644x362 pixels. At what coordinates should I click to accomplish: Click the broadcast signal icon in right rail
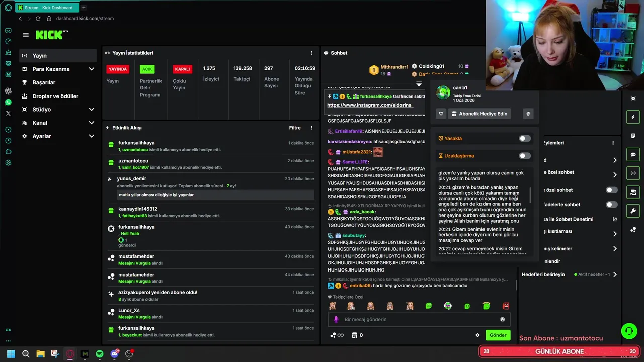coord(633,173)
